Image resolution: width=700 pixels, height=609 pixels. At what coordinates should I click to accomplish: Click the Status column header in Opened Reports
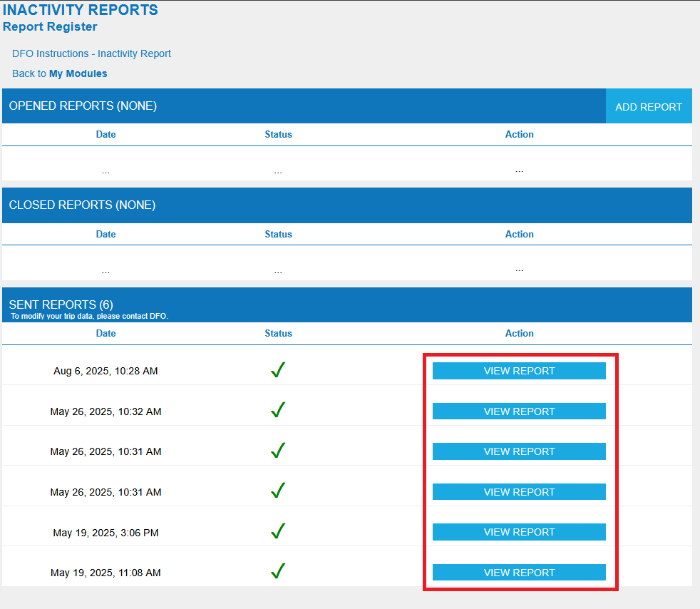(x=278, y=134)
